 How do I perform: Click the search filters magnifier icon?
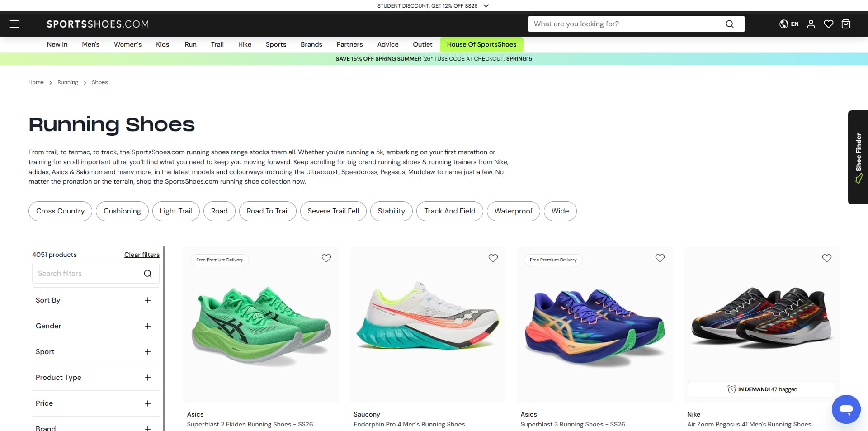[x=148, y=274]
